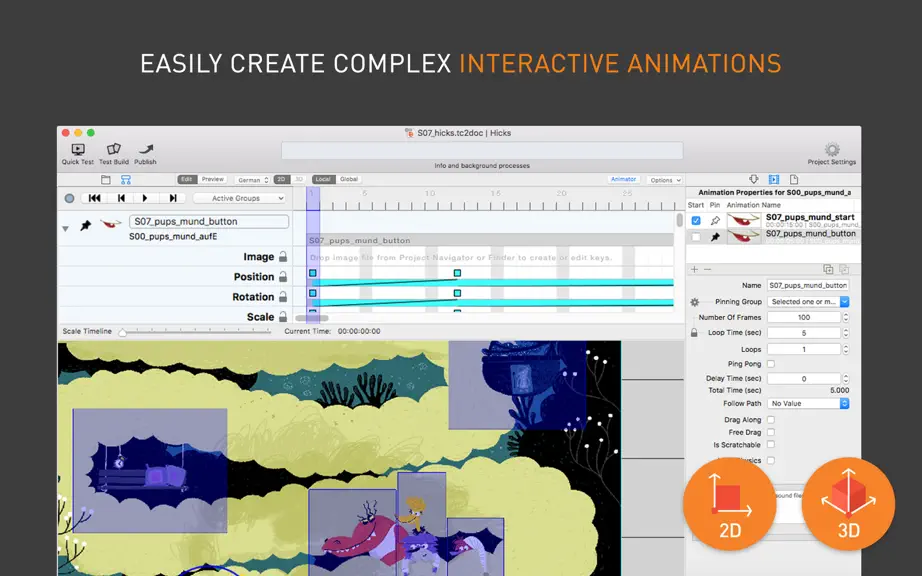Click the add animation plus icon
Screen dimensions: 922x576
(694, 269)
